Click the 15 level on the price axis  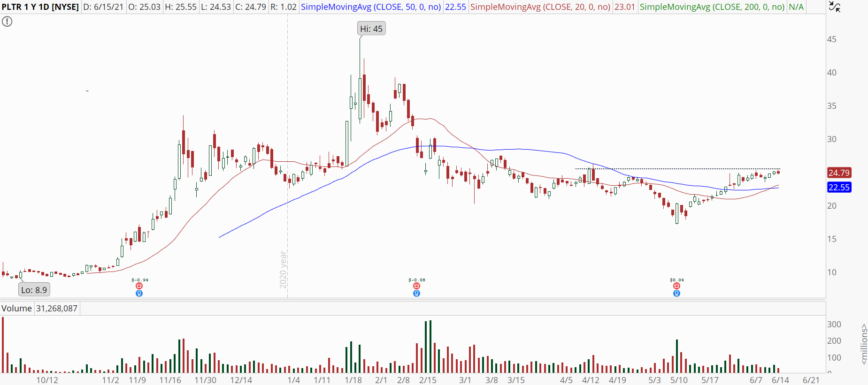coord(832,239)
